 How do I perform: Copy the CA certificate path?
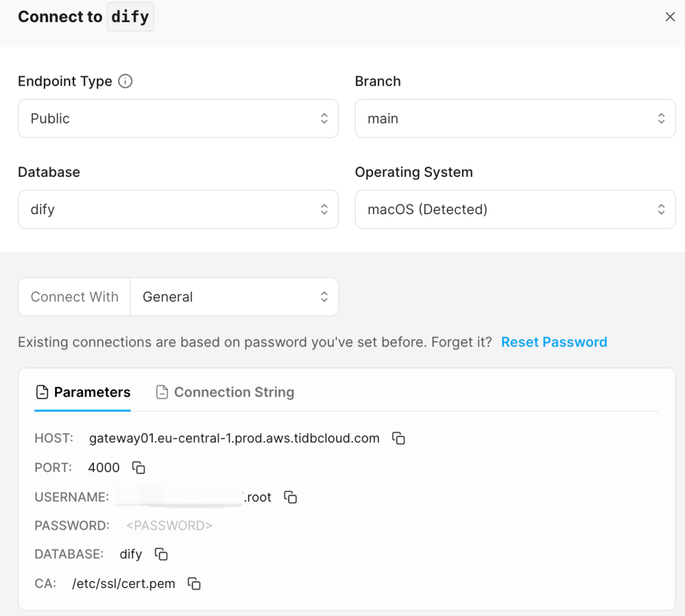tap(193, 584)
